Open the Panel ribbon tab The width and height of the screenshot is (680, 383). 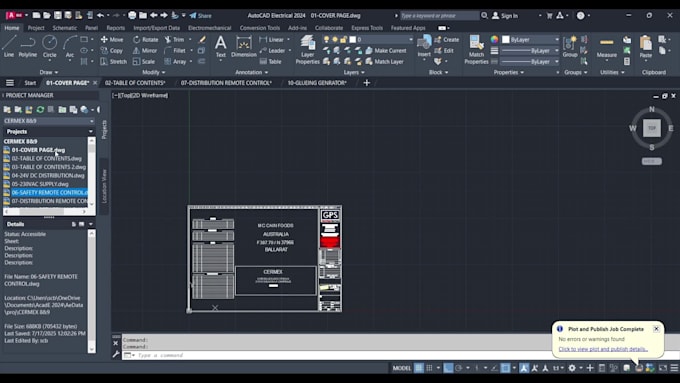click(x=91, y=28)
